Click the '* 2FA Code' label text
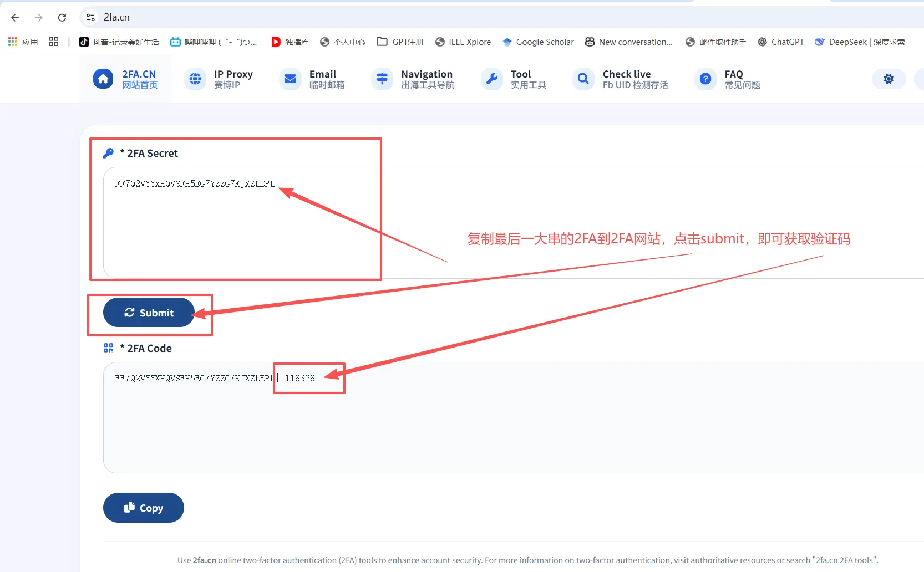 146,348
